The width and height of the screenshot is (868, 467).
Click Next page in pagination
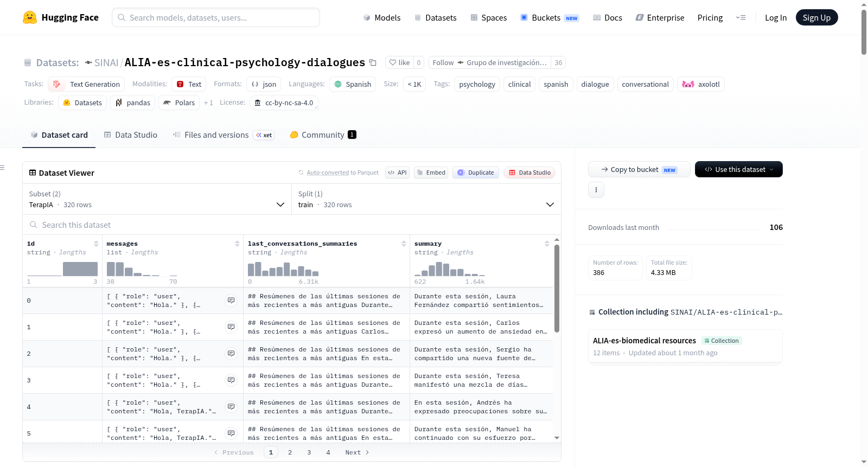point(356,452)
